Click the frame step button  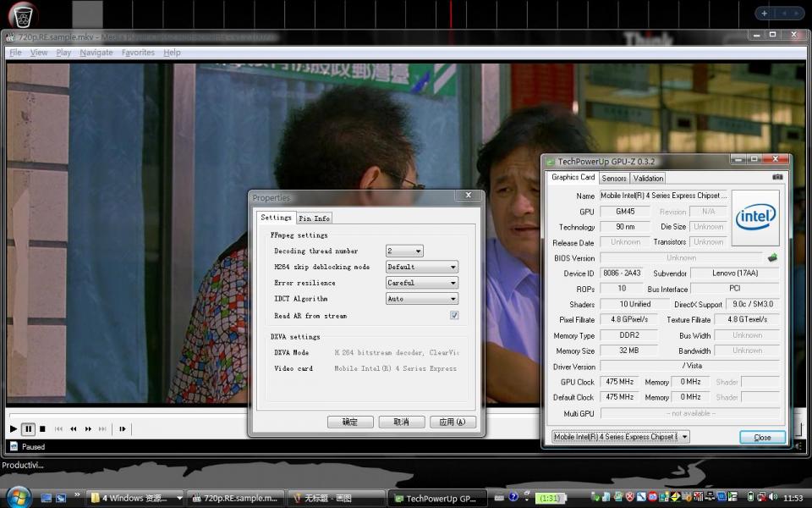(x=123, y=429)
